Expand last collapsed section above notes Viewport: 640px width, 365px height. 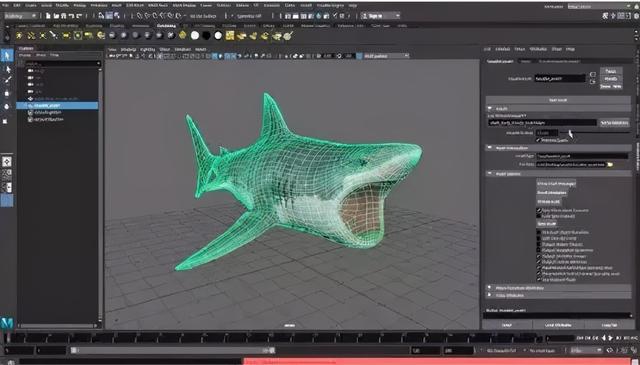pos(490,295)
